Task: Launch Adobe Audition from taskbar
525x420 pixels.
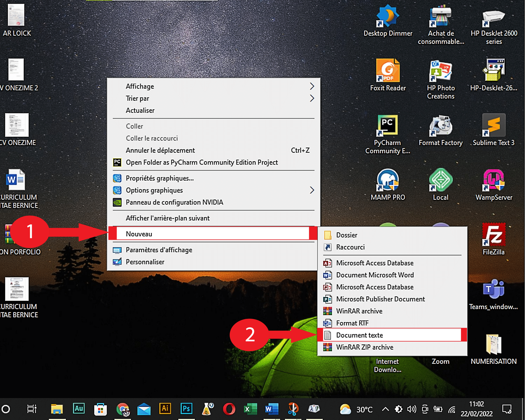Action: 79,408
